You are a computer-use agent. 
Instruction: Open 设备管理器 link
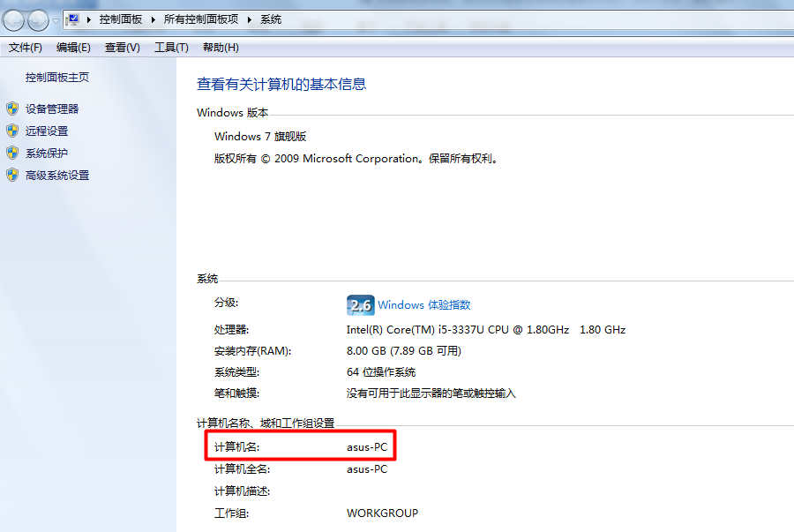click(x=52, y=109)
